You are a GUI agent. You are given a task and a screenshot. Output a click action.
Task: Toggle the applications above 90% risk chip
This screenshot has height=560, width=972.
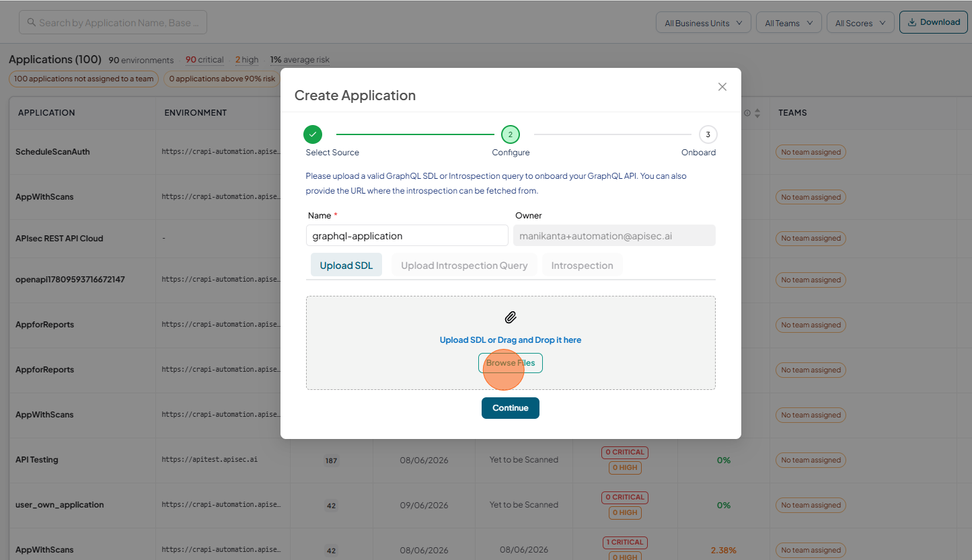pos(222,79)
